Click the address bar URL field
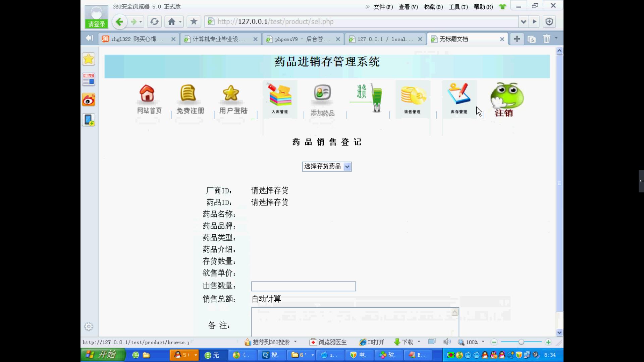Viewport: 644px width, 362px height. pos(362,22)
